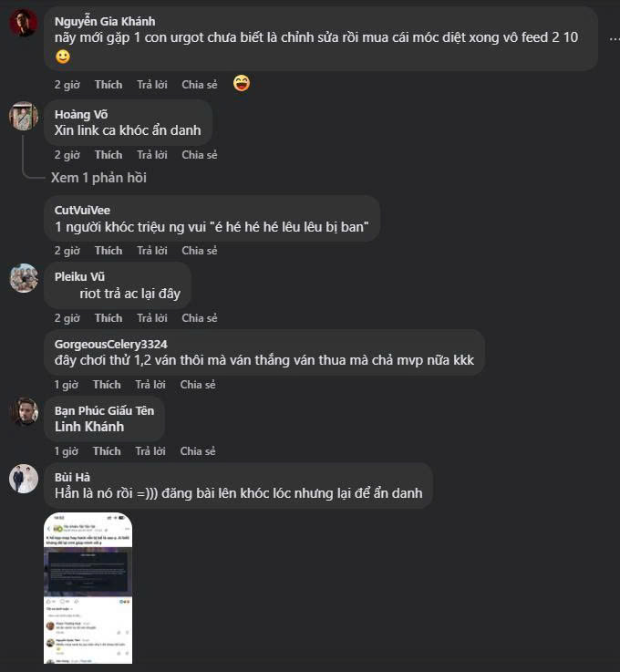The image size is (620, 672).
Task: Click '2 giờ' timestamp on Pleiku Vũ's comment
Action: 67,318
